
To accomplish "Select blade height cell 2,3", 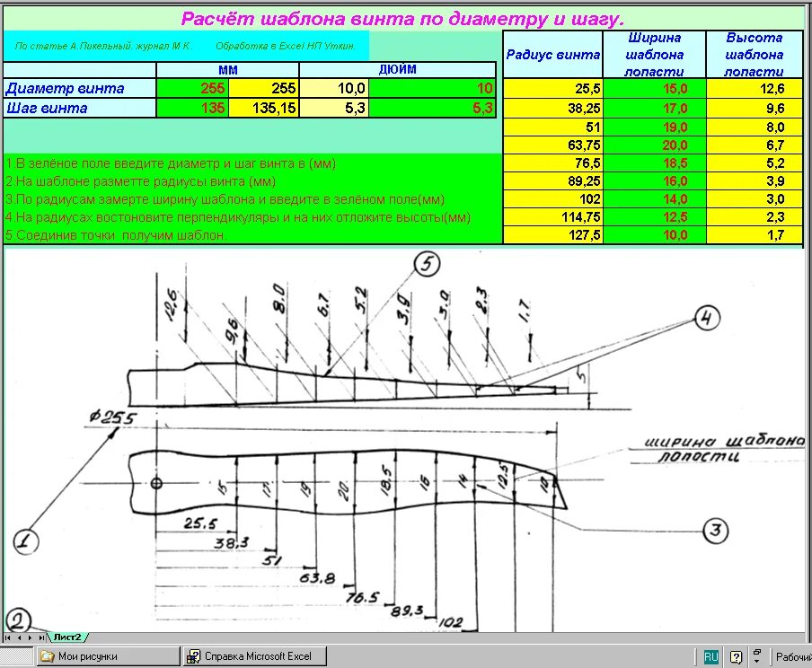I will pyautogui.click(x=755, y=217).
